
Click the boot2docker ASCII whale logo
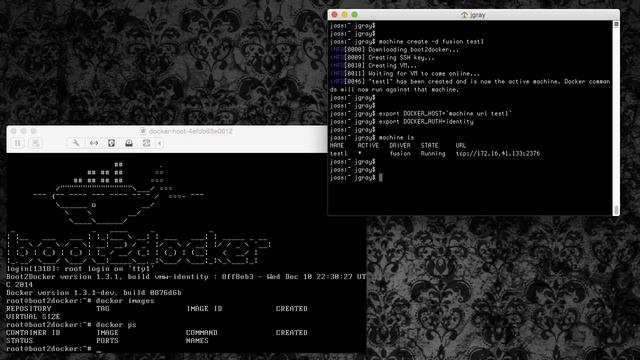point(118,194)
